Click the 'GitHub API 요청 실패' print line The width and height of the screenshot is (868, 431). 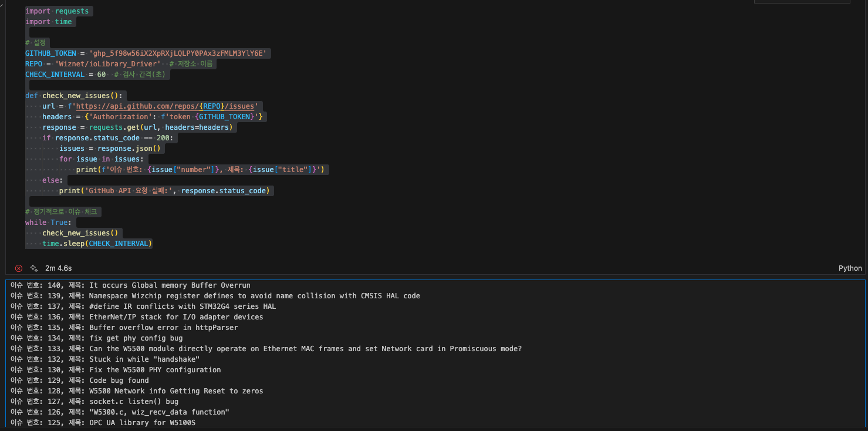(x=166, y=191)
